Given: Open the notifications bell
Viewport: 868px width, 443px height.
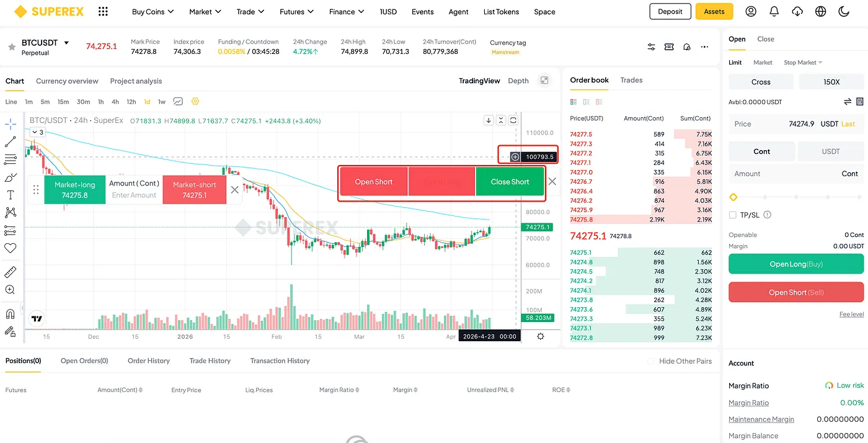Looking at the screenshot, I should (x=774, y=11).
